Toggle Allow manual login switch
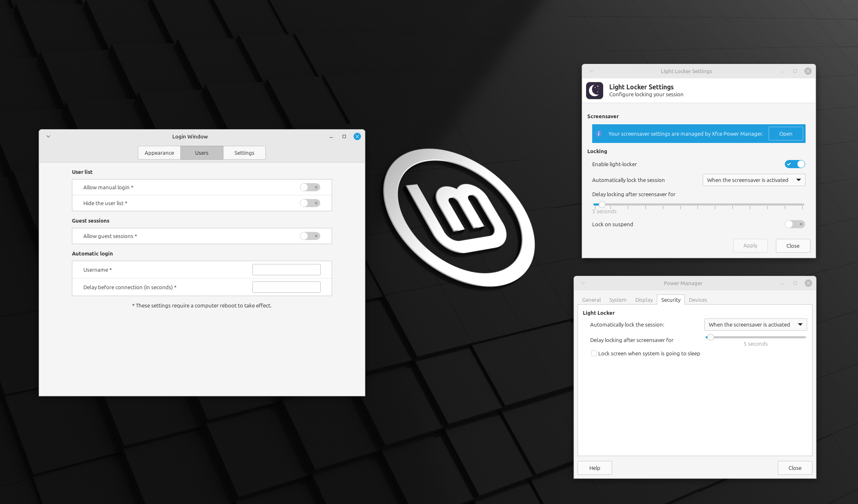858x504 pixels. pos(310,187)
